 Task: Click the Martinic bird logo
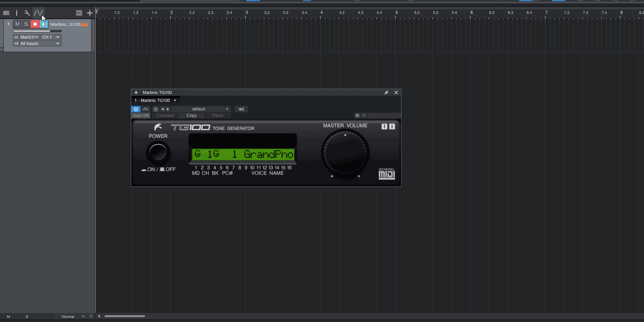(158, 127)
